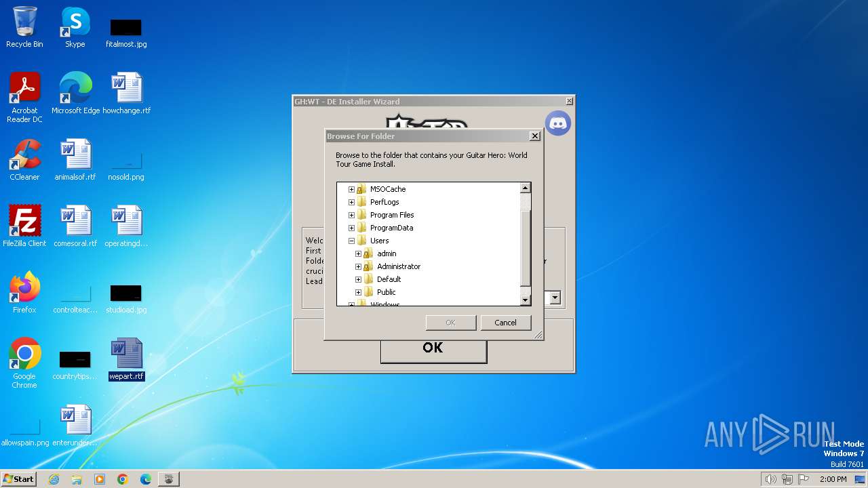Select Default user folder
868x488 pixels.
point(389,279)
